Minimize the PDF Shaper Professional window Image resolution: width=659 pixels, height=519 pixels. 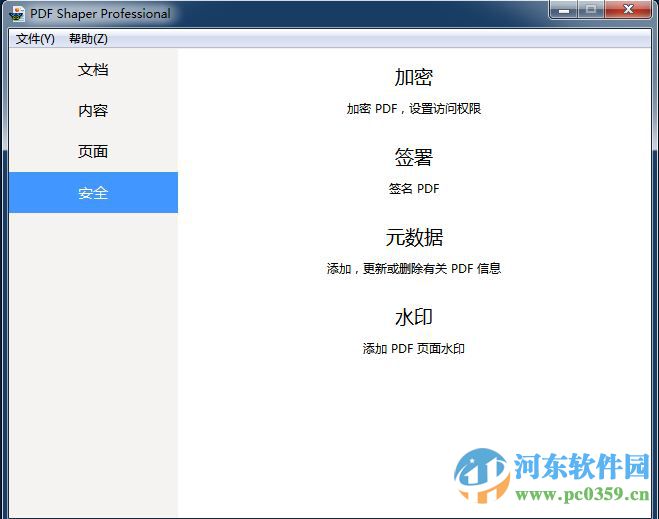click(564, 10)
